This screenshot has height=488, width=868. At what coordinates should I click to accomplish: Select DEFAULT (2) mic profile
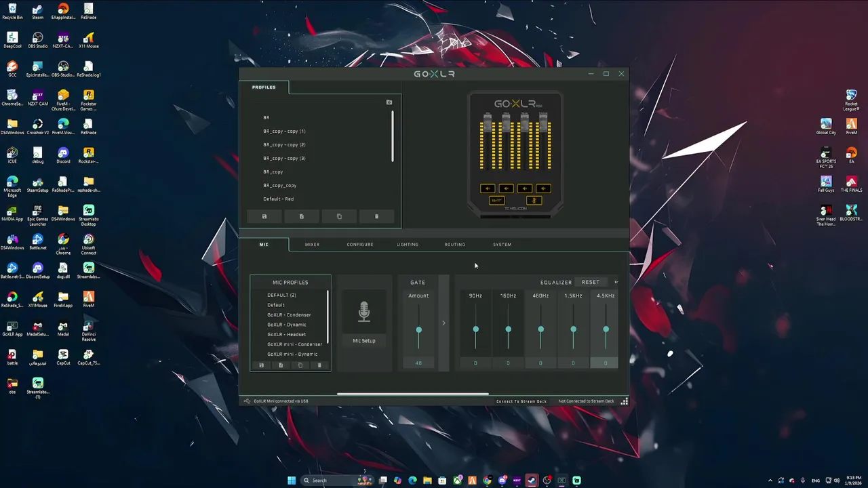[281, 295]
